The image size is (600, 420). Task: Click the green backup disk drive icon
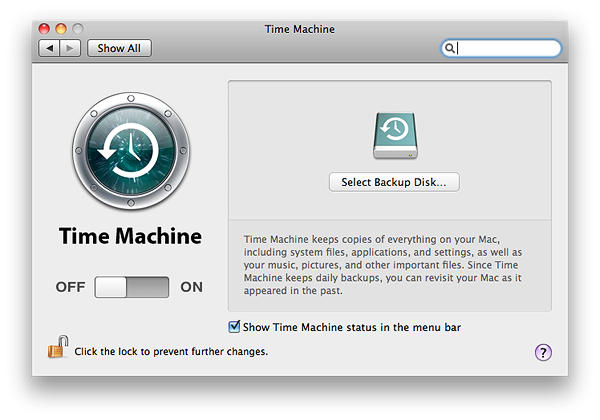click(x=393, y=136)
